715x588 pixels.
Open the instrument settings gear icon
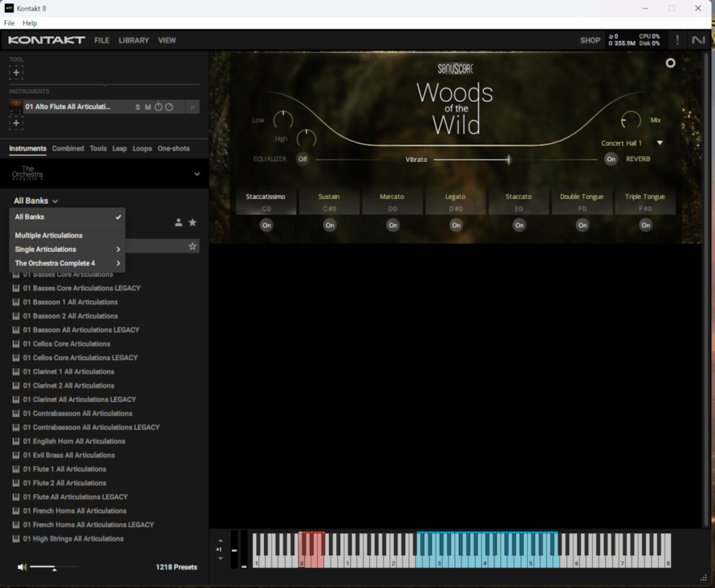click(670, 63)
